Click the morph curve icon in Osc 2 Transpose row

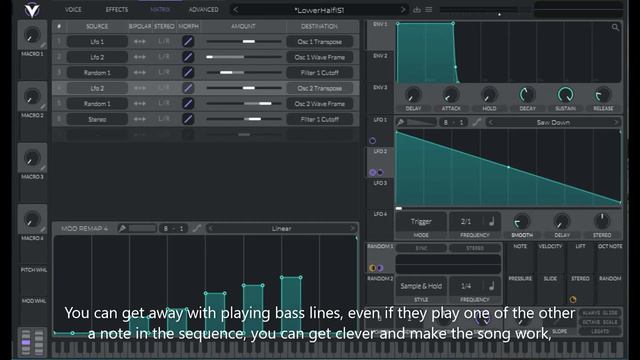[x=188, y=88]
